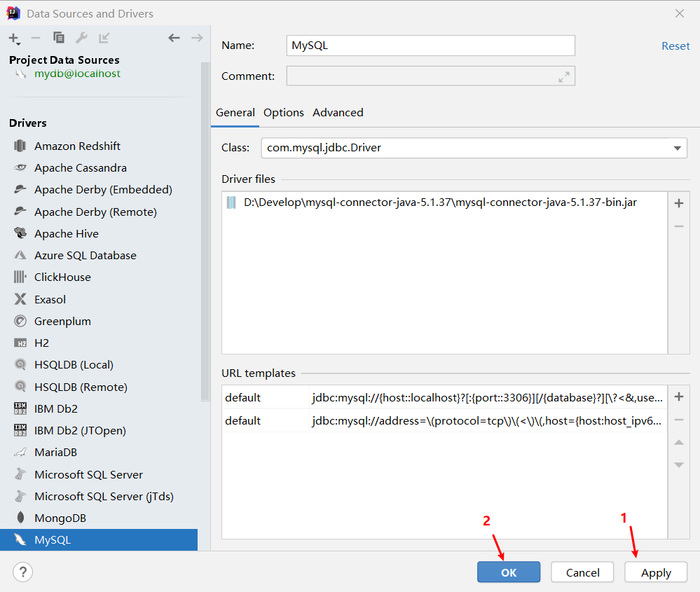Select Apache Derby (Remote) driver
The image size is (700, 592).
coord(99,212)
